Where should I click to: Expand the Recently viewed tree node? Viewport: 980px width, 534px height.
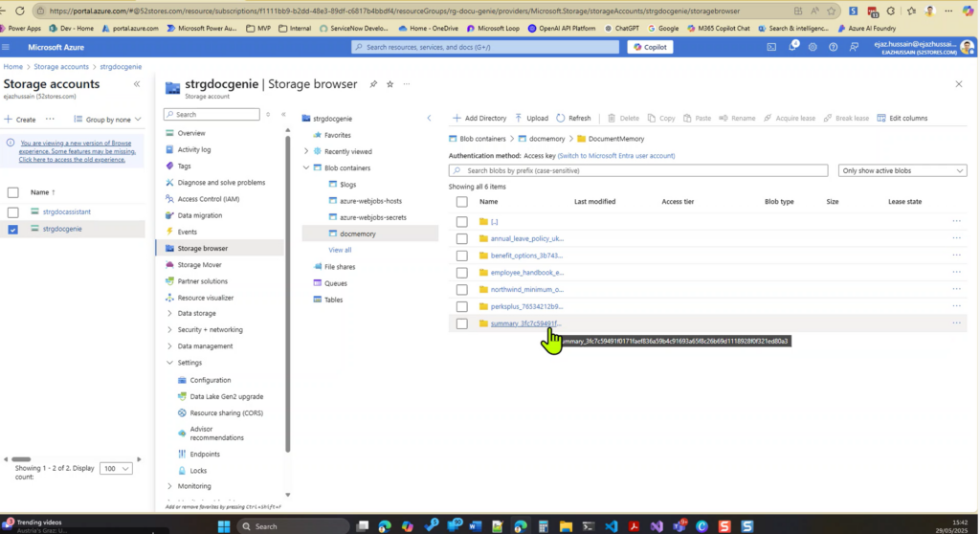click(x=306, y=151)
